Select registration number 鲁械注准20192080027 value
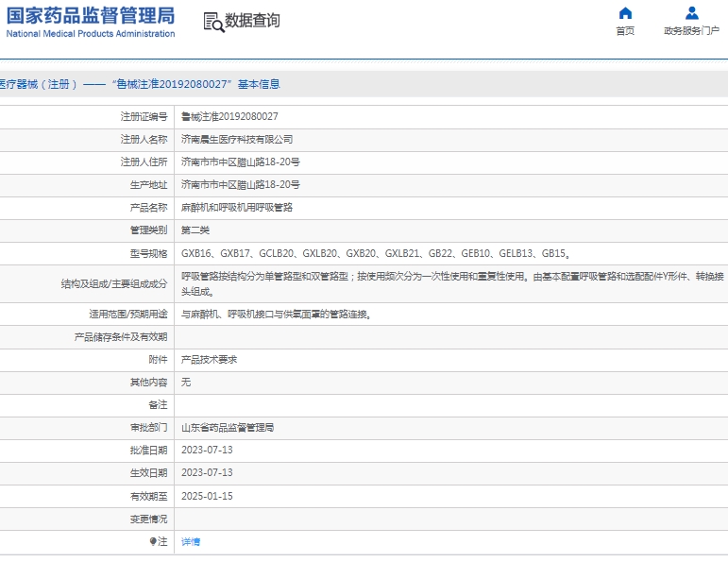The image size is (728, 562). tap(229, 116)
